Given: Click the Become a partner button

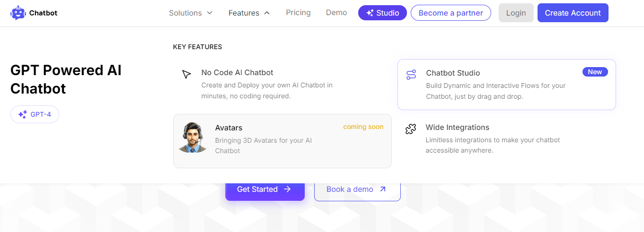Looking at the screenshot, I should coord(450,13).
